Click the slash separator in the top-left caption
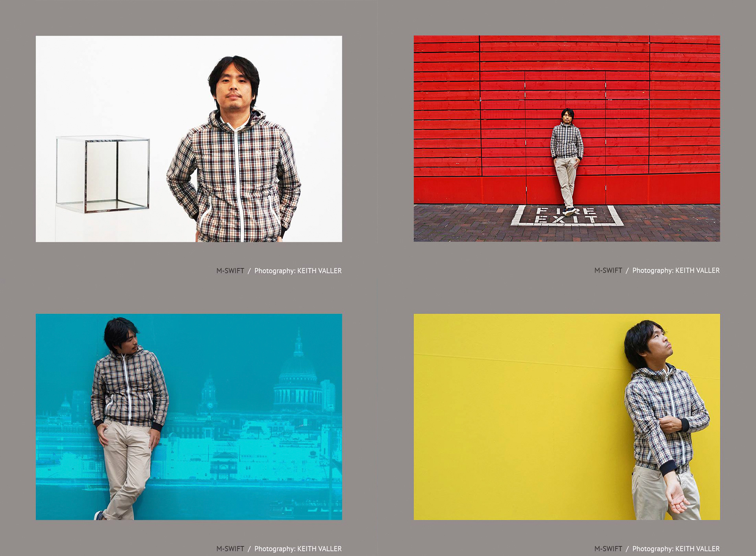 [249, 271]
